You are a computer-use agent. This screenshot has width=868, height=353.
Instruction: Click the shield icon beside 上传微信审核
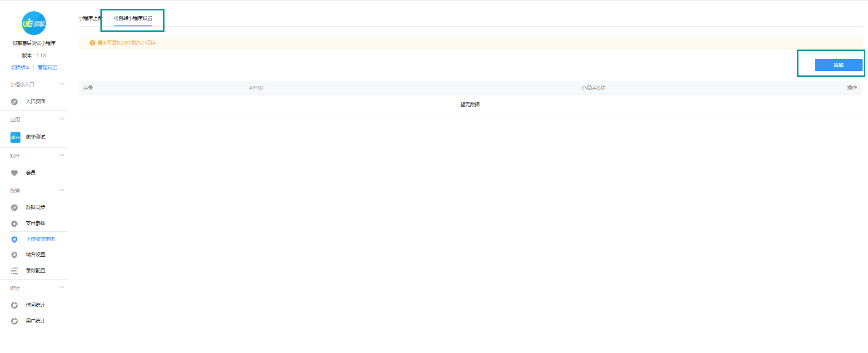tap(15, 239)
